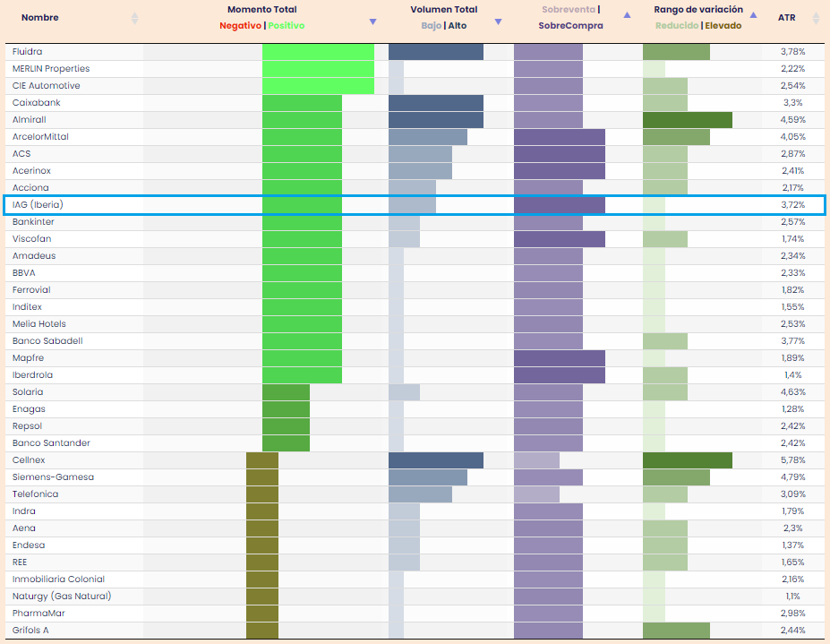Image resolution: width=830 pixels, height=644 pixels.
Task: Click the ATR column sort arrows
Action: point(816,18)
